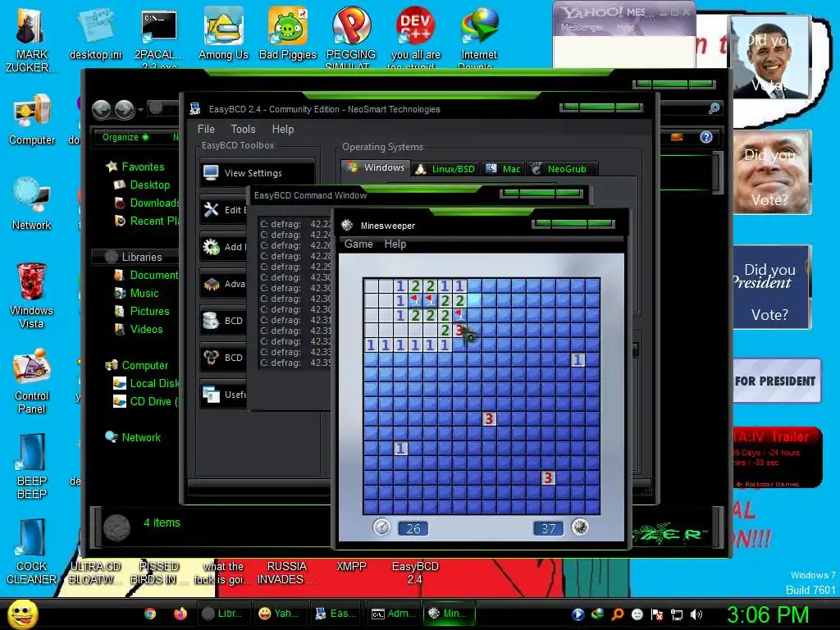Screen dimensions: 840x630
Task: Open the Game menu in Minesweeper
Action: point(358,244)
